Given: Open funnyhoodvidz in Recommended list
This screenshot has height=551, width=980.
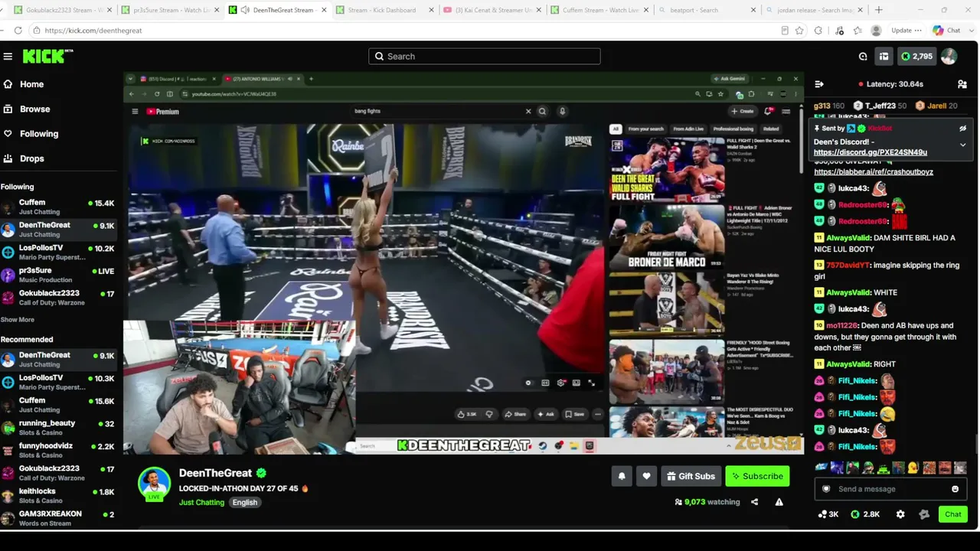Looking at the screenshot, I should coord(60,450).
